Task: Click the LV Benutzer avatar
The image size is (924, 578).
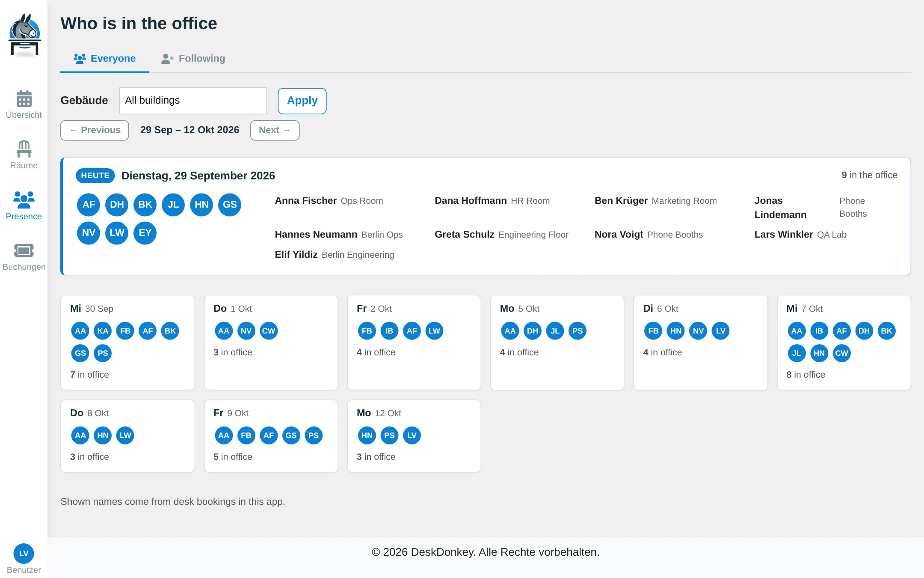Action: [x=24, y=554]
